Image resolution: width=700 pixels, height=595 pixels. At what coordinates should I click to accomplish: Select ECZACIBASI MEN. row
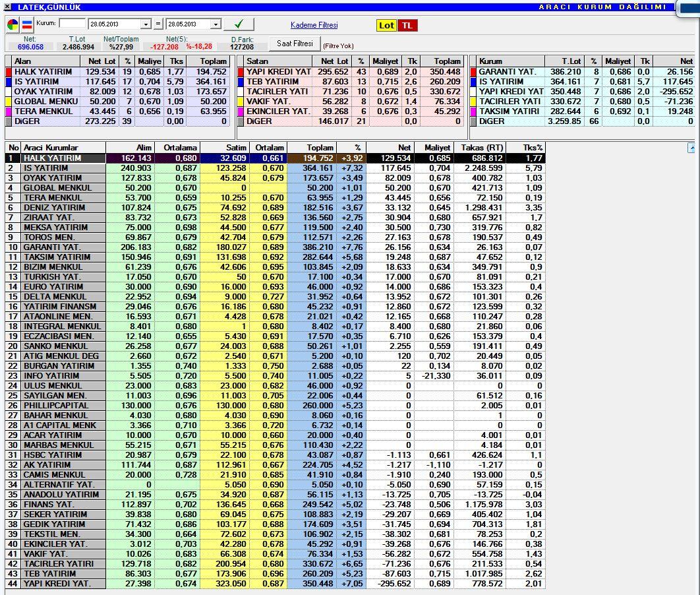[275, 336]
